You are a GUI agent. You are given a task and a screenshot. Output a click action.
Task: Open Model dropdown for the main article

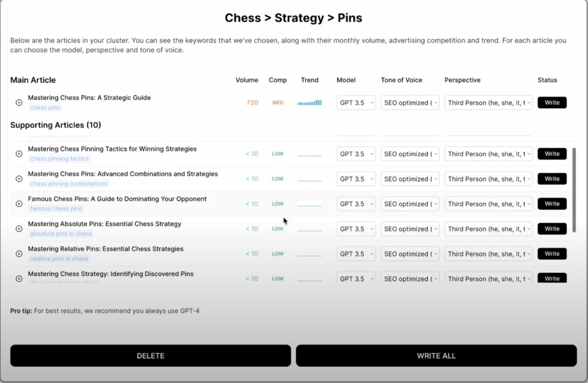click(x=356, y=103)
